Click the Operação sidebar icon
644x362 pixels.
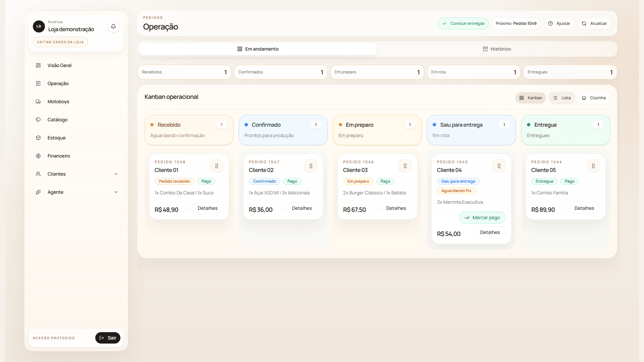tap(38, 83)
